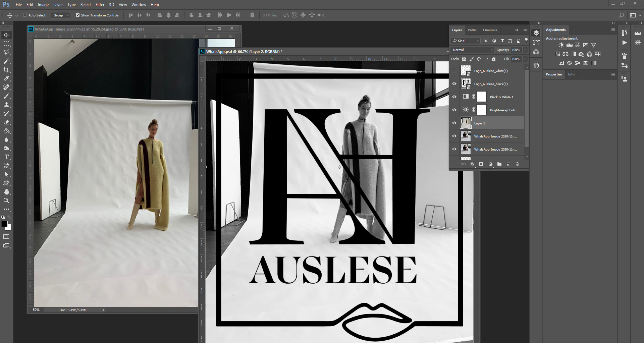Screen dimensions: 644x343
Task: Toggle lock transparent pixels
Action: (464, 59)
